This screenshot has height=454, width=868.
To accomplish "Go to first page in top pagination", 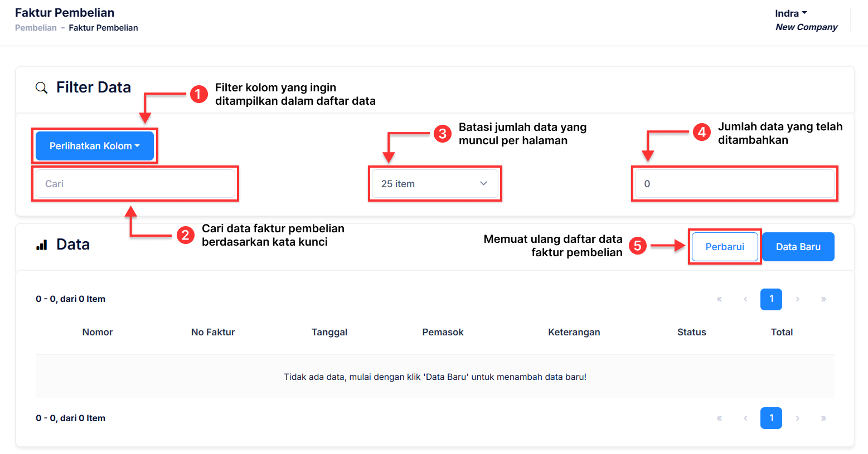I will (719, 299).
